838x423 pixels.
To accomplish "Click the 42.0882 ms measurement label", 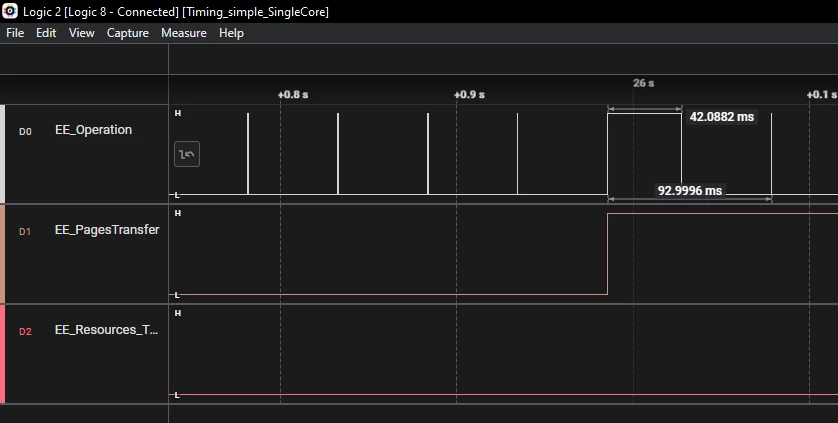I will (x=721, y=117).
